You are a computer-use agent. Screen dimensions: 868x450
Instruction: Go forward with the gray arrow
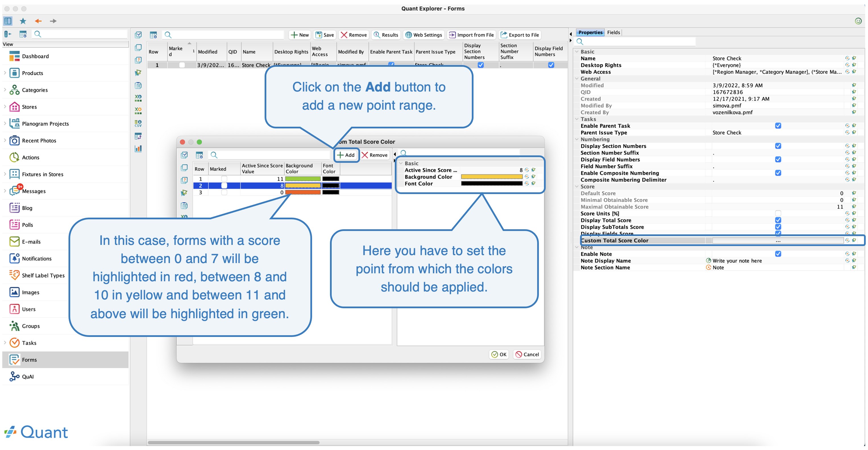click(53, 21)
